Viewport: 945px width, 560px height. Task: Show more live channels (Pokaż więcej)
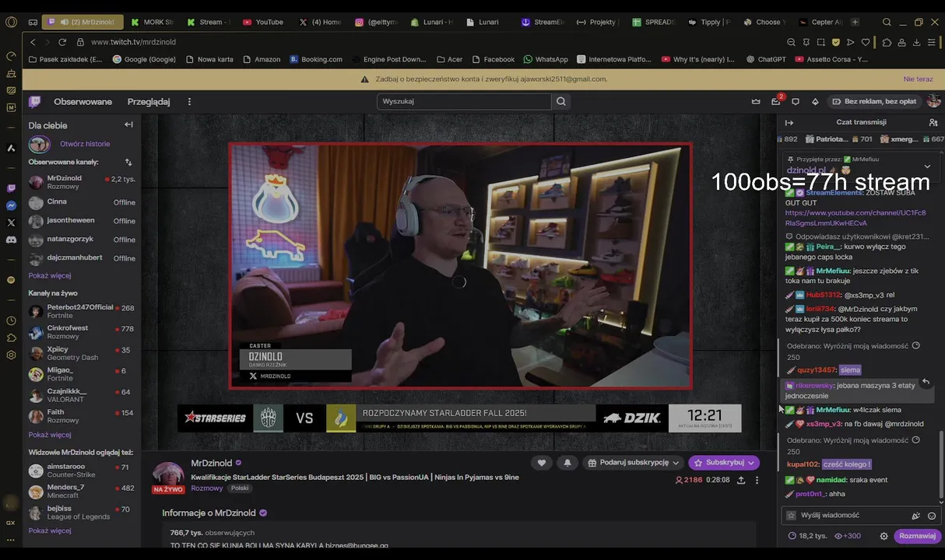click(50, 435)
